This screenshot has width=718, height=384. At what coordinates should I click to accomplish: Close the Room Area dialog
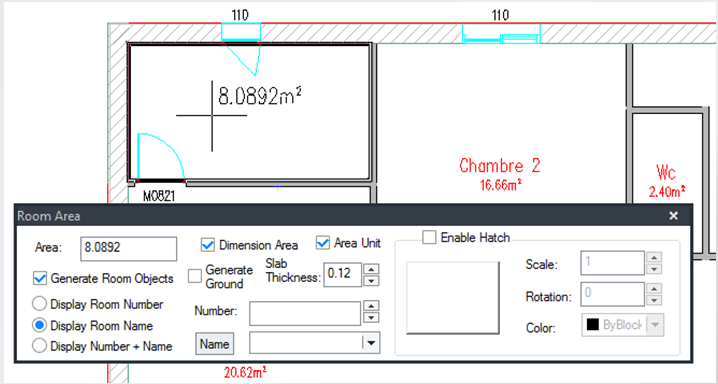[673, 216]
